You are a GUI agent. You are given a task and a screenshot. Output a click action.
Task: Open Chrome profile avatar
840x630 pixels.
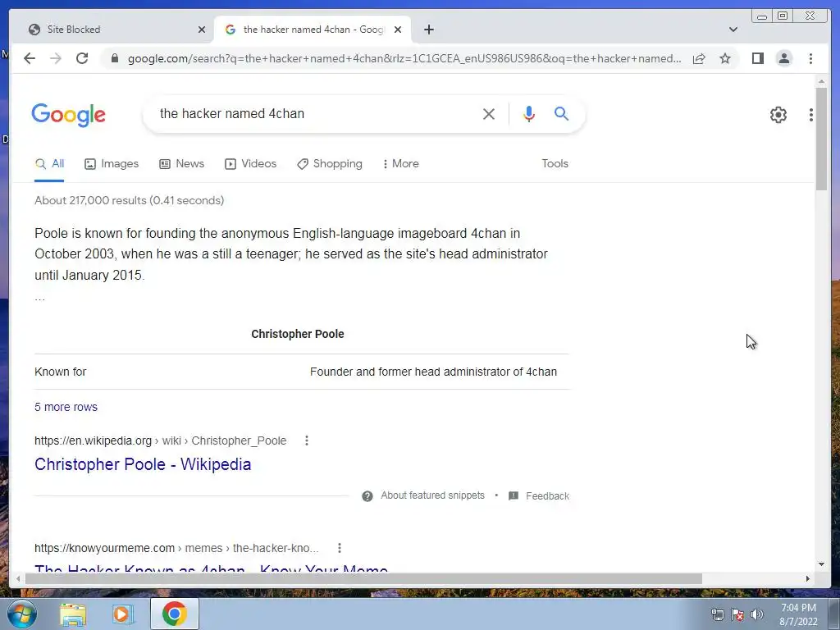pos(783,58)
